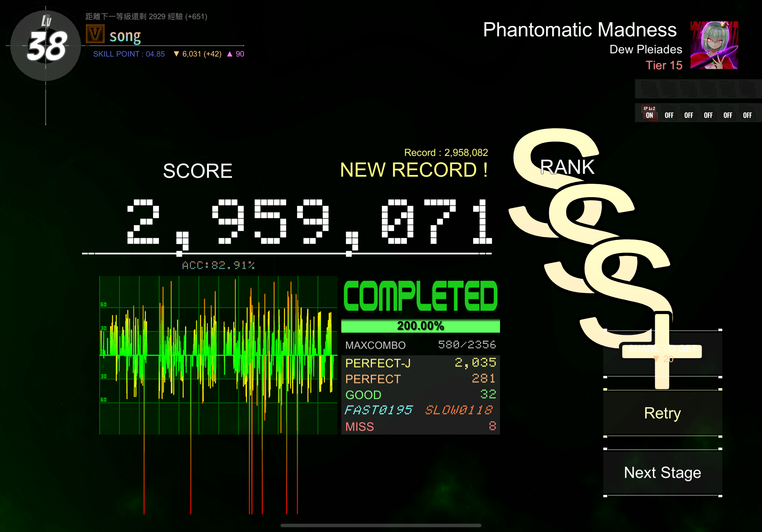Turn off the SP Lv.2 ON toggle
Viewport: 762px width, 532px height.
pos(649,113)
